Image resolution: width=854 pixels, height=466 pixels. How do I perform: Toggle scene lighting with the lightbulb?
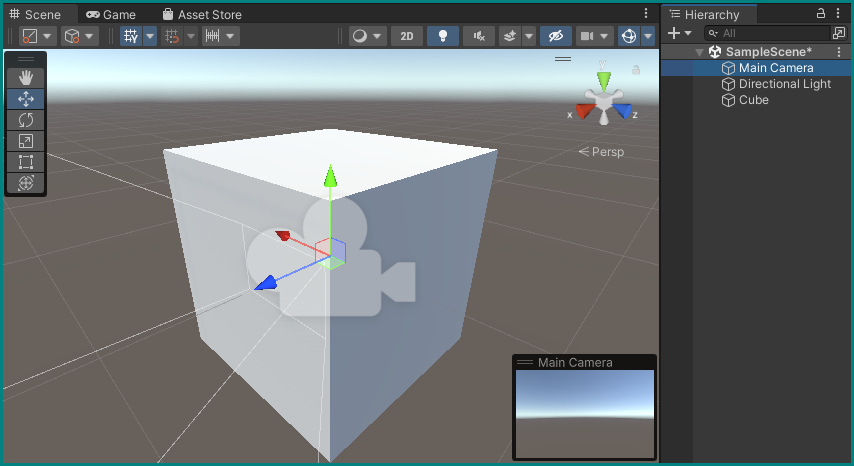pyautogui.click(x=442, y=36)
